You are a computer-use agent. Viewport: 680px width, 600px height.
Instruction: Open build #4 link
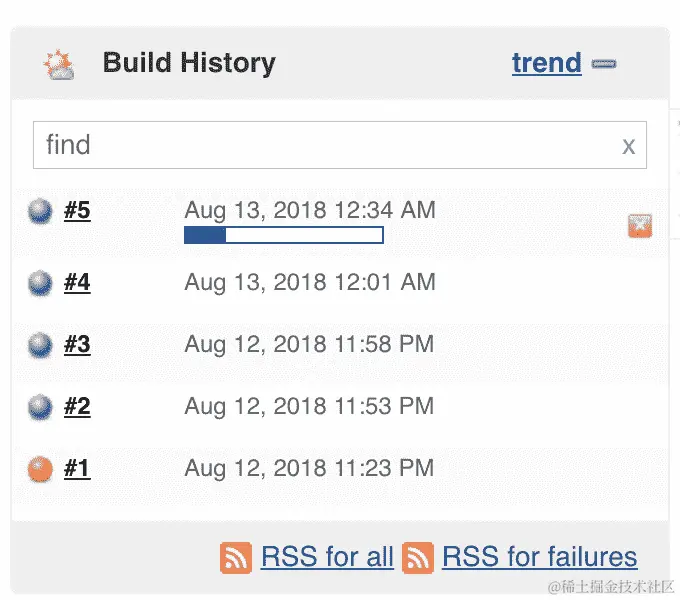coord(77,283)
